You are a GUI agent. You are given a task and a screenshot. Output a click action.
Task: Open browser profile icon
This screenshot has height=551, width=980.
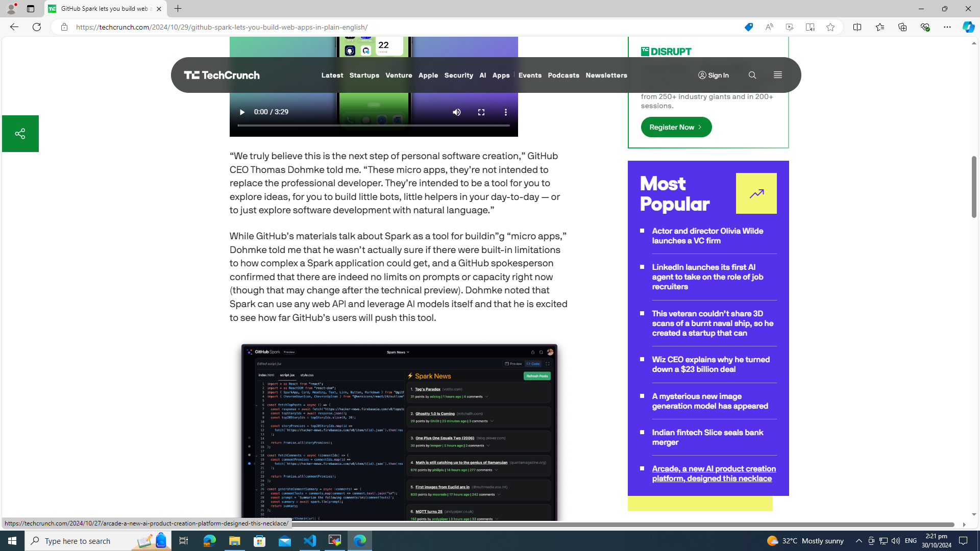click(x=11, y=9)
